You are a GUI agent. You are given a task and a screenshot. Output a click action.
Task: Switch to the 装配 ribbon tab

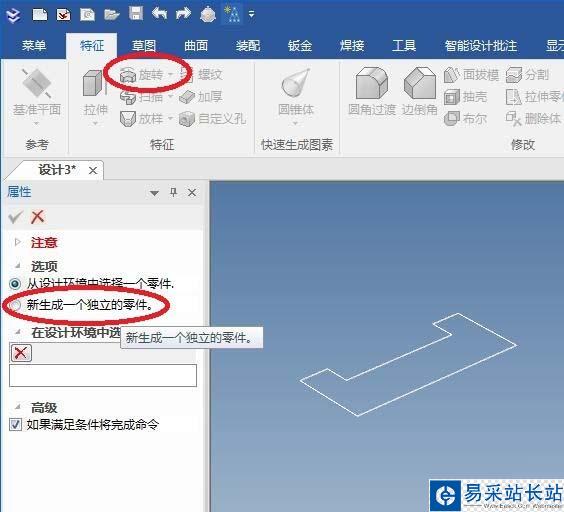pos(248,46)
